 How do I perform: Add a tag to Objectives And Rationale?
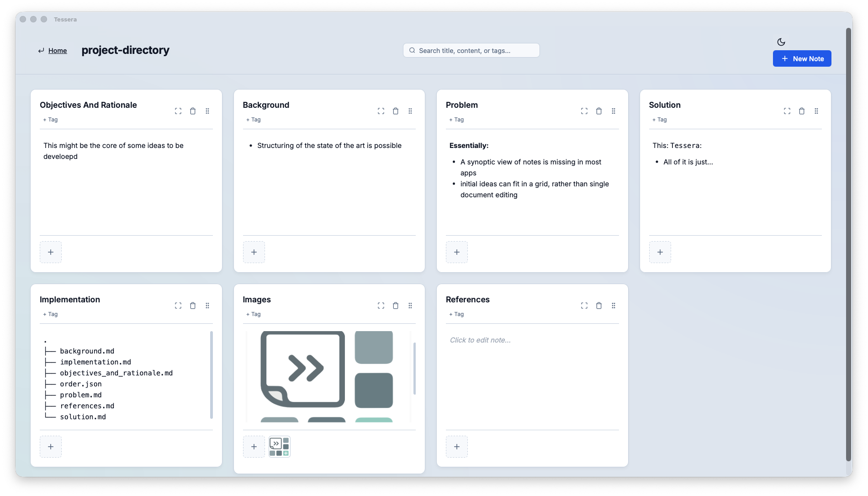tap(50, 120)
